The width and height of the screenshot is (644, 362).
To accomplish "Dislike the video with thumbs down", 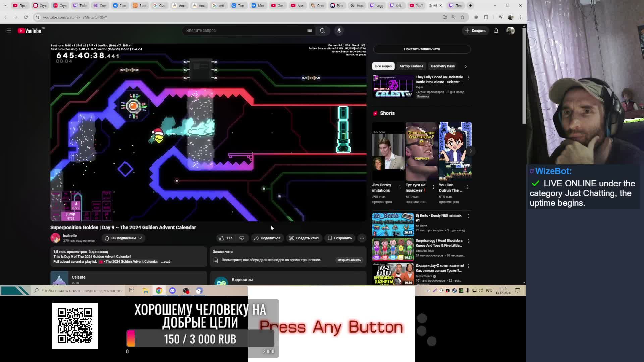I will coord(242,238).
